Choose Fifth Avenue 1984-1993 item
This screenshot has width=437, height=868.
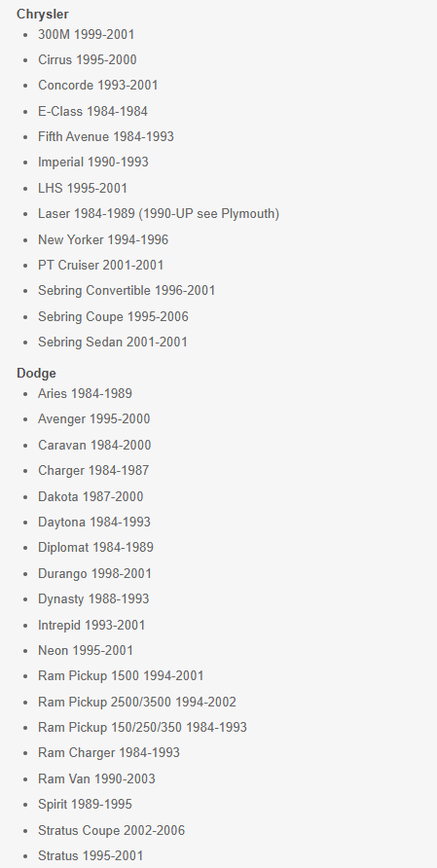(106, 137)
